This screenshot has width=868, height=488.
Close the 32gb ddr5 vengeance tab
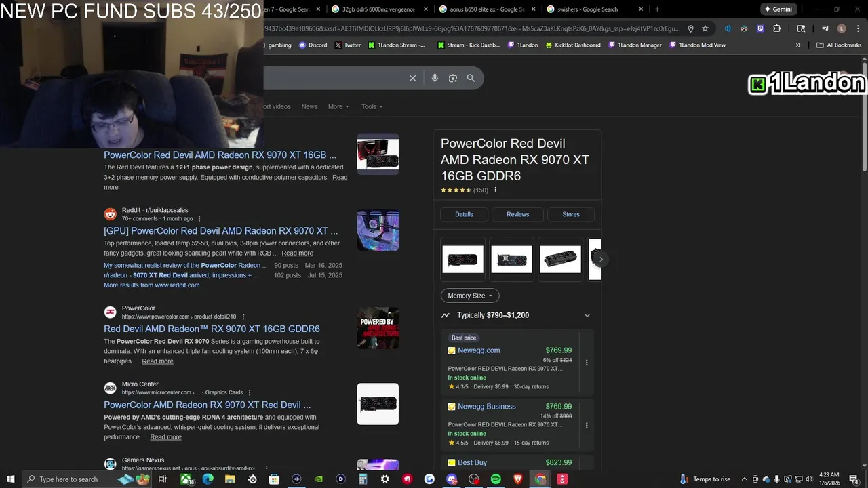point(426,9)
